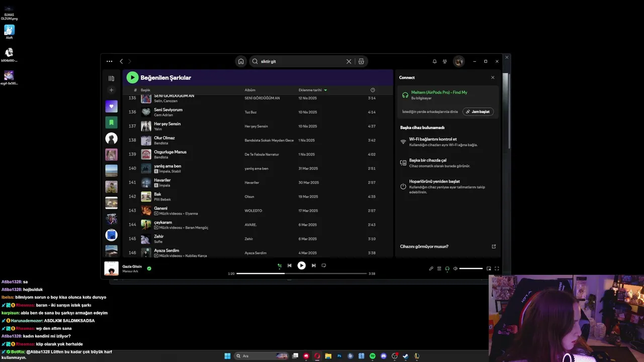
Task: Sort by Albüm column header
Action: [x=250, y=90]
